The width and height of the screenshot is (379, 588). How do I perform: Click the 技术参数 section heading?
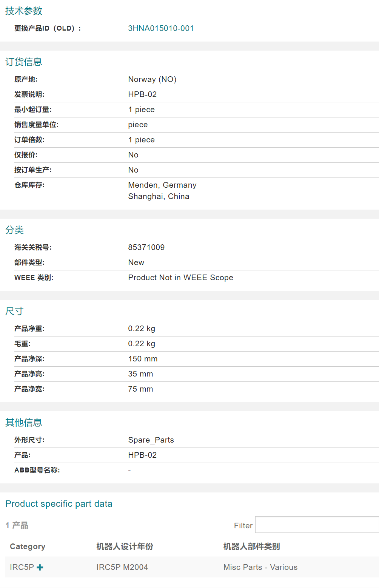24,11
